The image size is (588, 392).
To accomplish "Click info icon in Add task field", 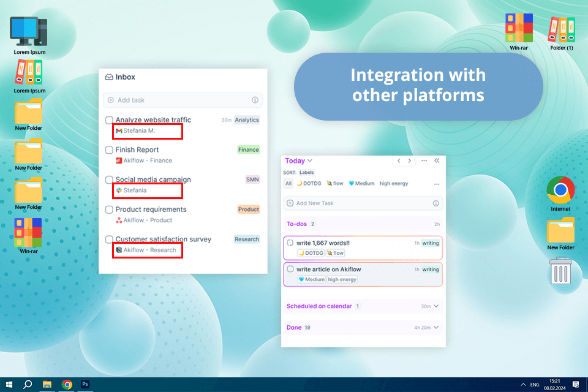I will pos(255,100).
